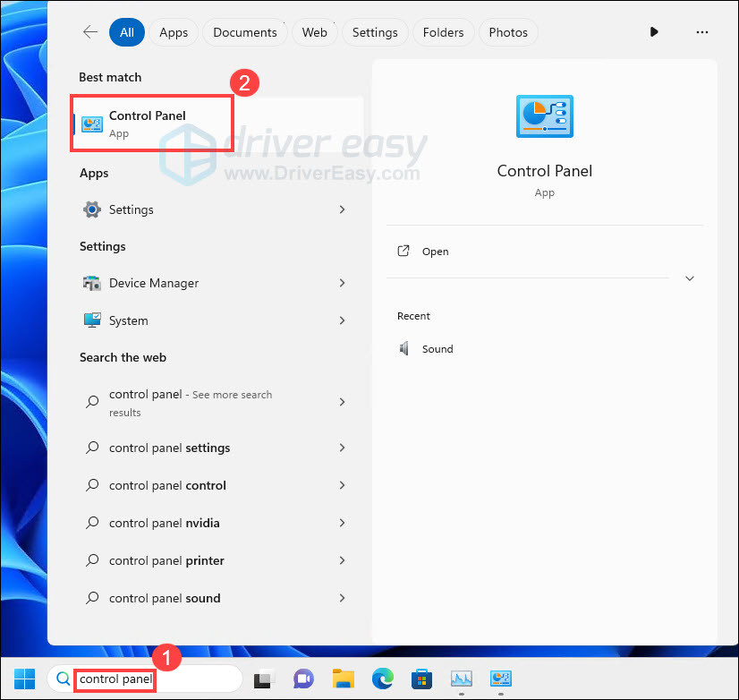Image resolution: width=739 pixels, height=700 pixels.
Task: Open the Teams Chat taskbar icon
Action: point(303,679)
